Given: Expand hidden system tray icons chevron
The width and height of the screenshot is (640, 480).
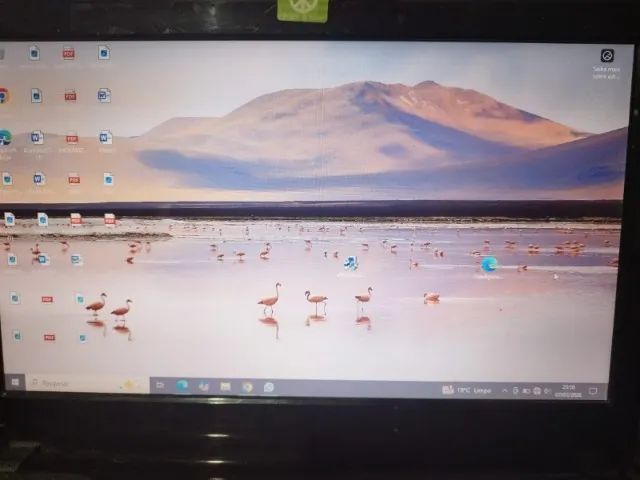Looking at the screenshot, I should pos(504,391).
